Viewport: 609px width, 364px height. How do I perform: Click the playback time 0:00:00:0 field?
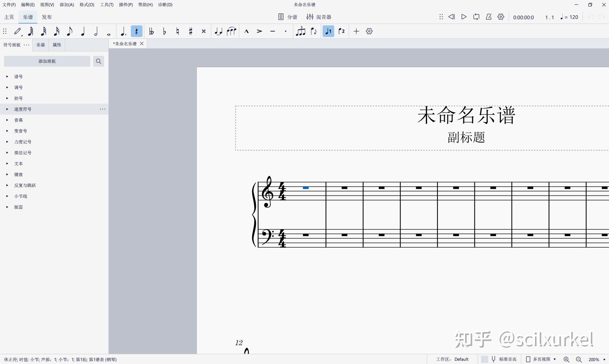[523, 17]
